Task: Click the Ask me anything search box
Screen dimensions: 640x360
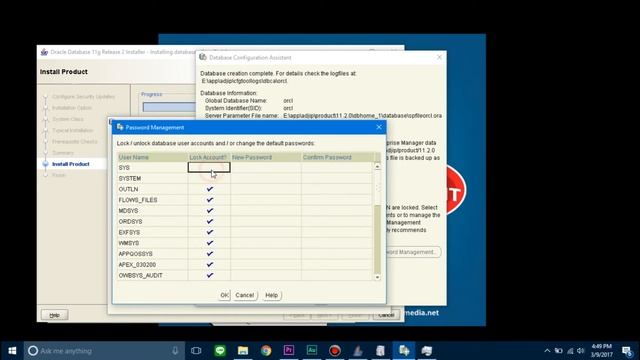Action: [104, 351]
